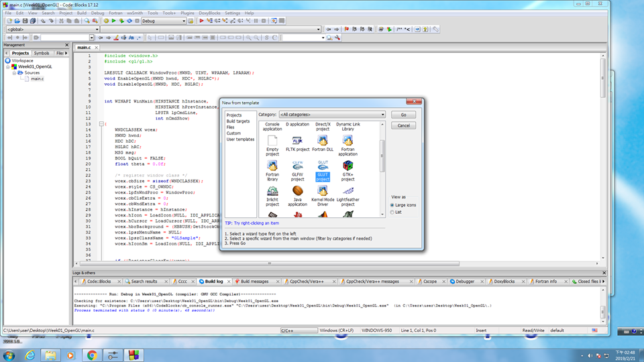Open Internet Explorer from the taskbar
The width and height of the screenshot is (644, 362).
click(x=30, y=355)
